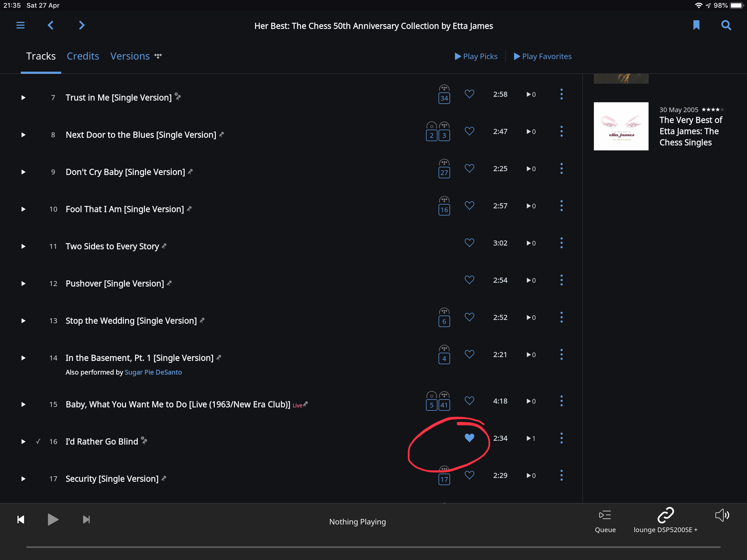This screenshot has width=747, height=560.
Task: Open three-dot menu for In the Basement
Action: (562, 354)
